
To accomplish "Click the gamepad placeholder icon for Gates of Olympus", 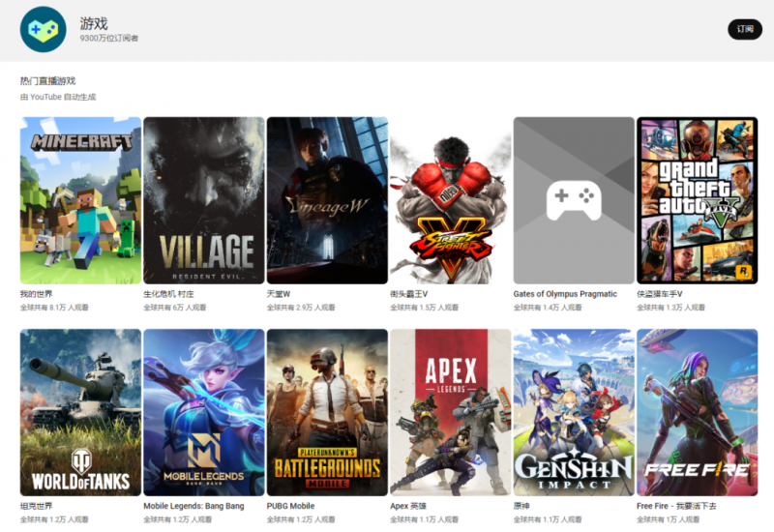I will click(x=574, y=200).
